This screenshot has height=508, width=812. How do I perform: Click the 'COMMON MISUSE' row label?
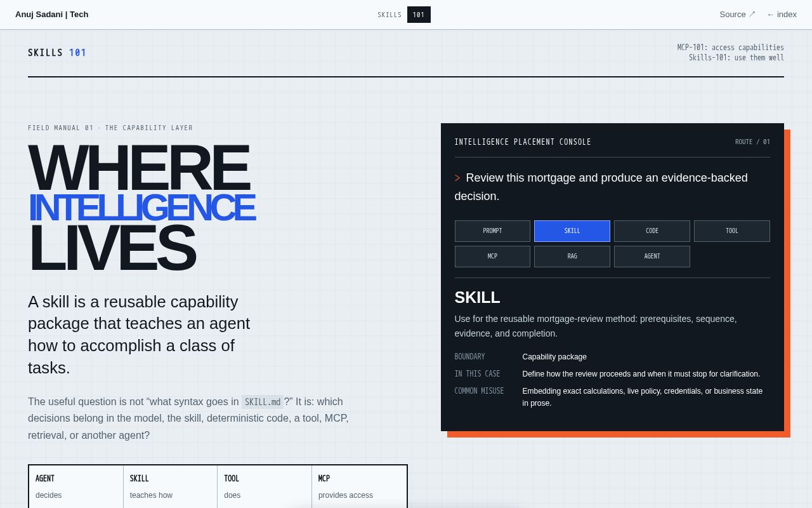click(479, 391)
